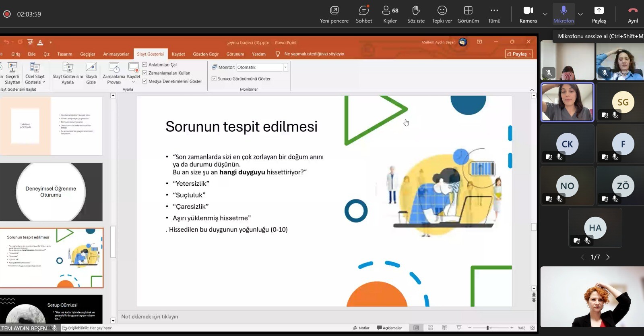Leave the meeting with Ayrıl
The image size is (644, 336).
coord(633,14)
